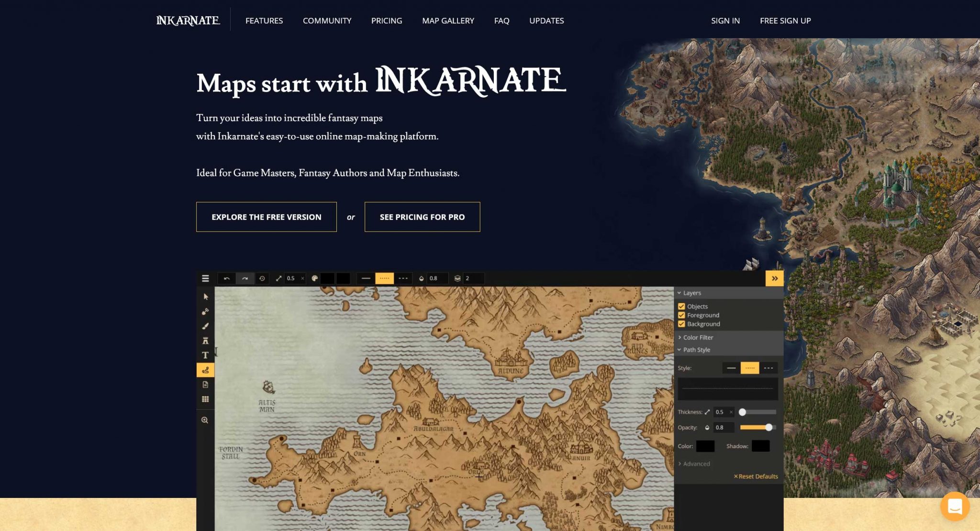Uncheck the Background layer checkbox
Screen dimensions: 980x531
coord(681,324)
